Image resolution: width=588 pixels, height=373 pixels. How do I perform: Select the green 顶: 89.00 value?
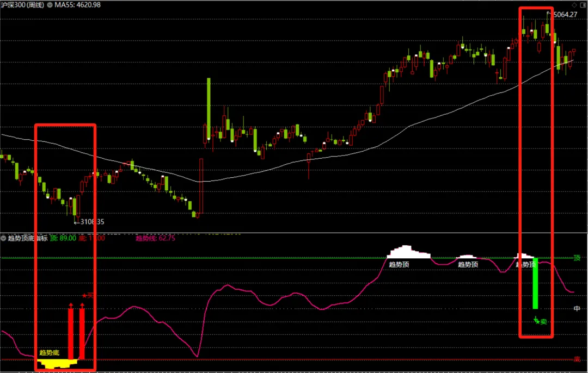pos(63,238)
